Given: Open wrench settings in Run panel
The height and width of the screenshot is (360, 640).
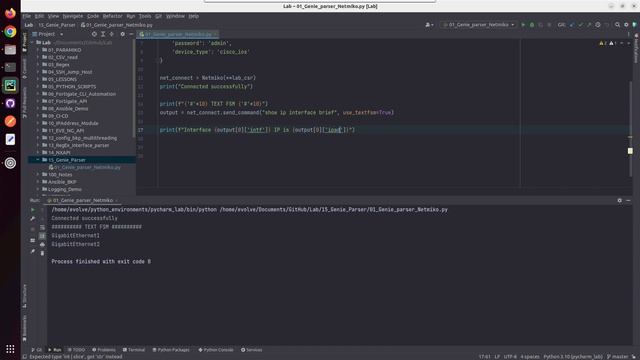Looking at the screenshot, I should [33, 219].
